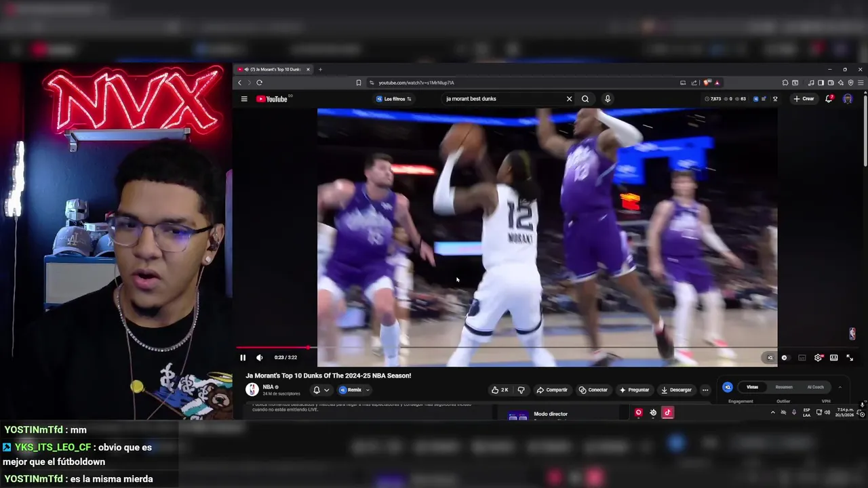Open a new browser tab
The image size is (868, 488).
pos(321,69)
